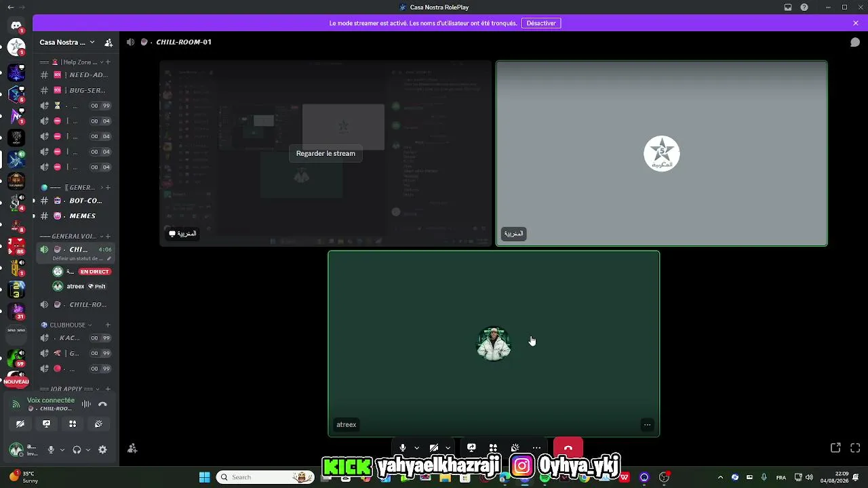Viewport: 868px width, 488px height.
Task: Select atreex in the voice channel member list
Action: pyautogui.click(x=80, y=287)
